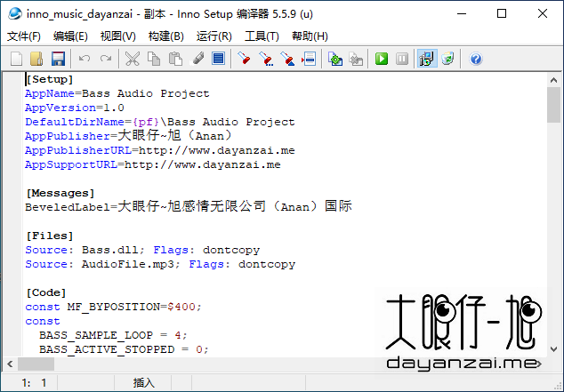564x392 pixels.
Task: Minimize the Inno Setup window
Action: click(462, 14)
